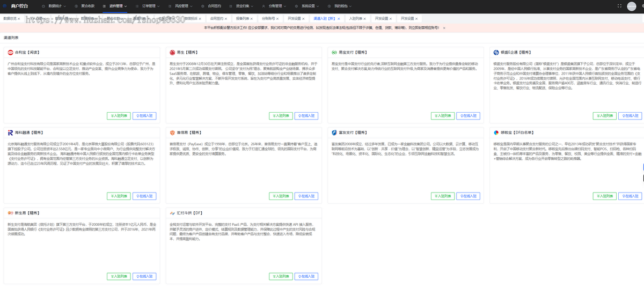Close the 入驻列表 tab
The width and height of the screenshot is (644, 288).
[364, 18]
